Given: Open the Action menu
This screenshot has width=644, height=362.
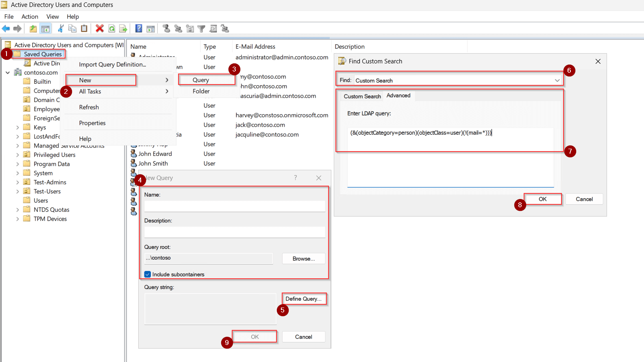Looking at the screenshot, I should [x=30, y=17].
